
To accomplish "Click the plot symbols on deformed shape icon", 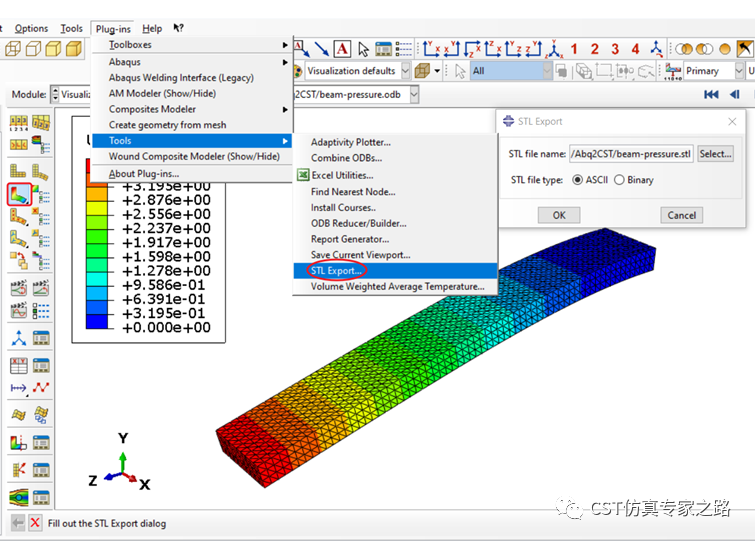I will (18, 217).
